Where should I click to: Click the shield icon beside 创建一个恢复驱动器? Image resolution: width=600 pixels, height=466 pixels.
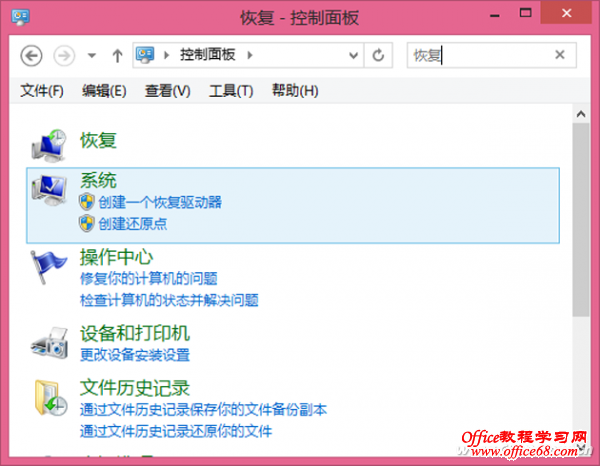point(87,202)
